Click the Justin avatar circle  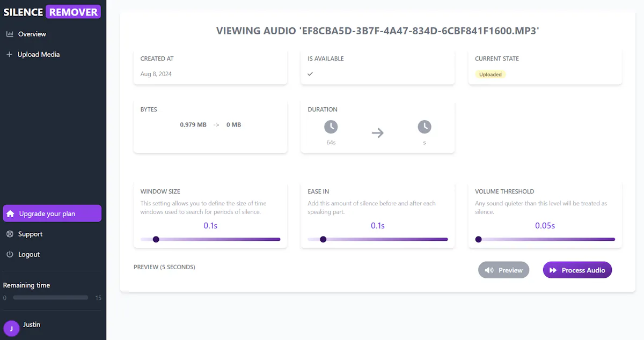[x=11, y=329]
